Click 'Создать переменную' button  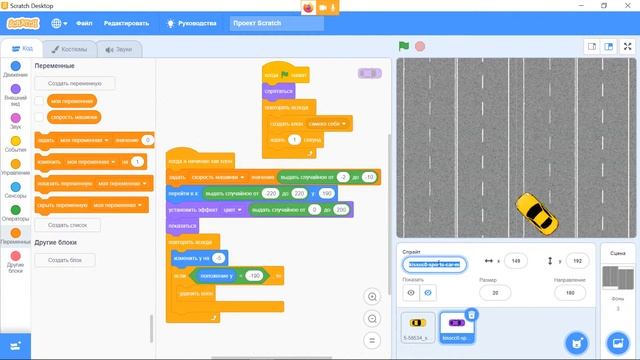click(75, 83)
